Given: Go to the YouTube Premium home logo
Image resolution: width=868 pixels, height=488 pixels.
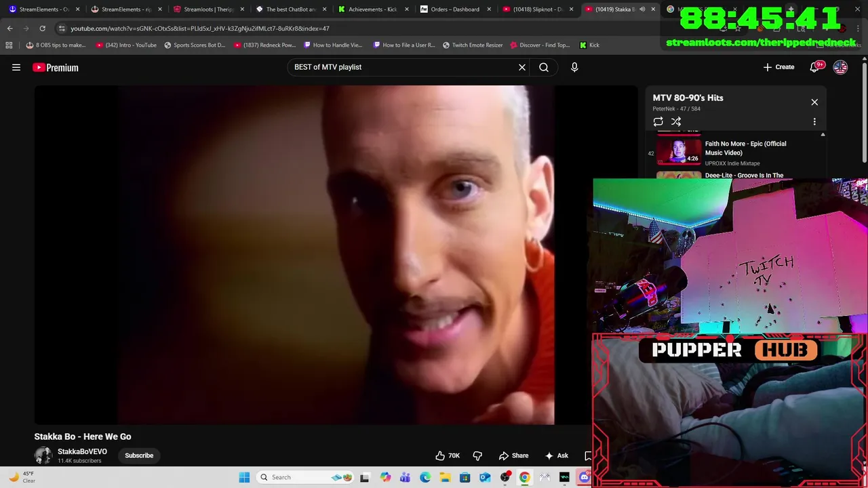Looking at the screenshot, I should (x=56, y=67).
